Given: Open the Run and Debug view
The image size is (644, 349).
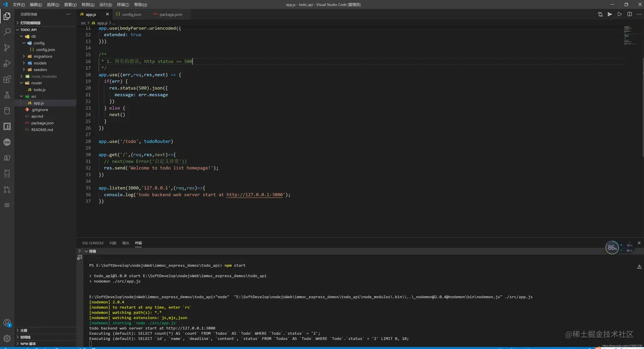Looking at the screenshot, I should tap(6, 64).
